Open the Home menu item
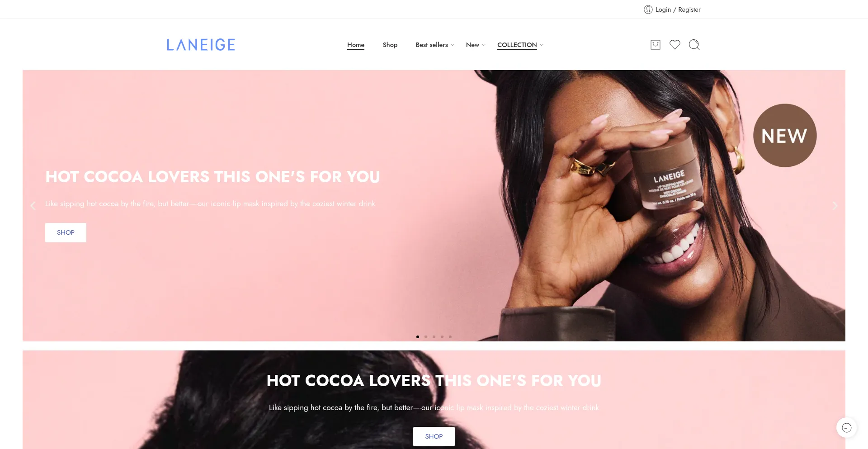Screen dimensions: 868x449 tap(356, 45)
